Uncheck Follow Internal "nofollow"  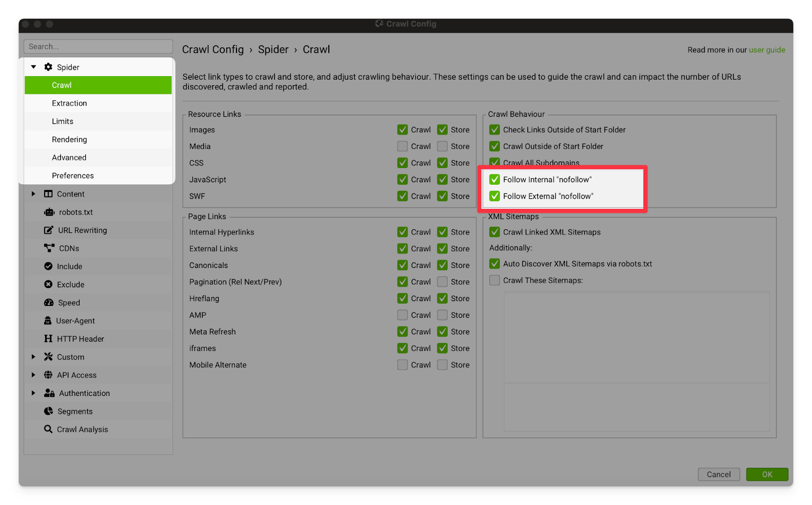(x=494, y=180)
